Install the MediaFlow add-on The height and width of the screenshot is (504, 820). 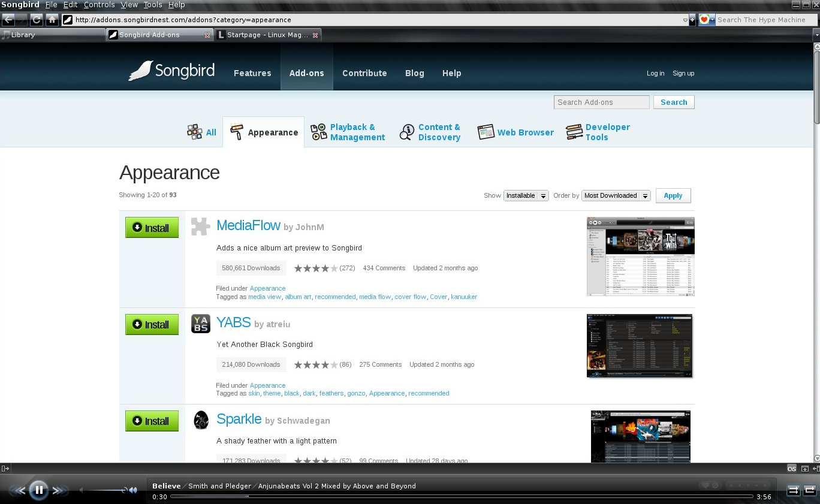tap(152, 228)
